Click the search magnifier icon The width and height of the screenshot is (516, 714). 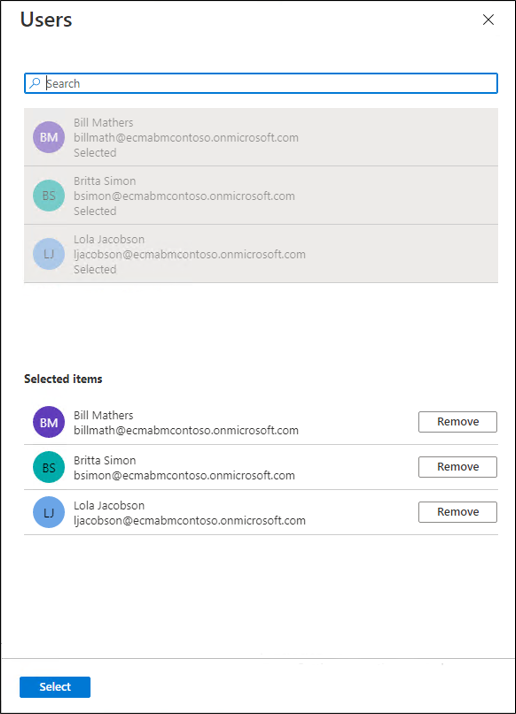35,83
